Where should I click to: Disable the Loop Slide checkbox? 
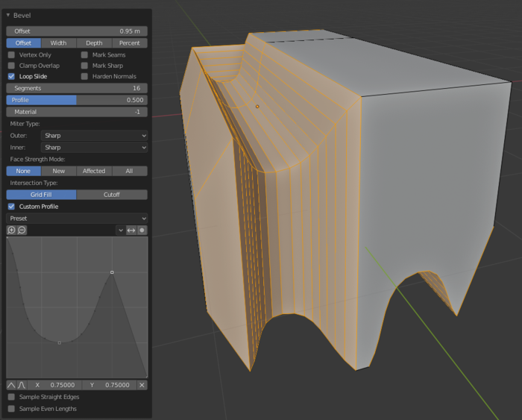(x=12, y=76)
